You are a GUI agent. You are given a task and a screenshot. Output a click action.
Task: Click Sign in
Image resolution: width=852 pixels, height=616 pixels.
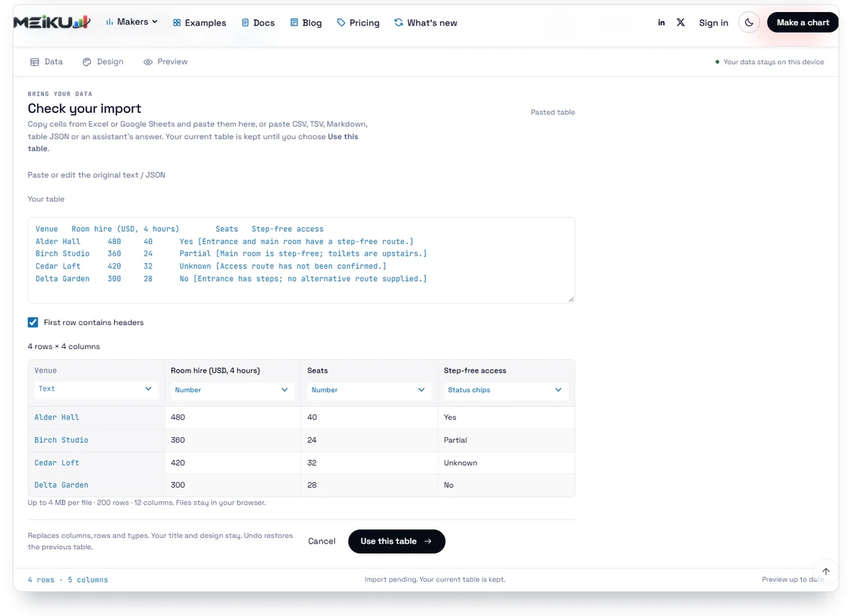pyautogui.click(x=714, y=23)
